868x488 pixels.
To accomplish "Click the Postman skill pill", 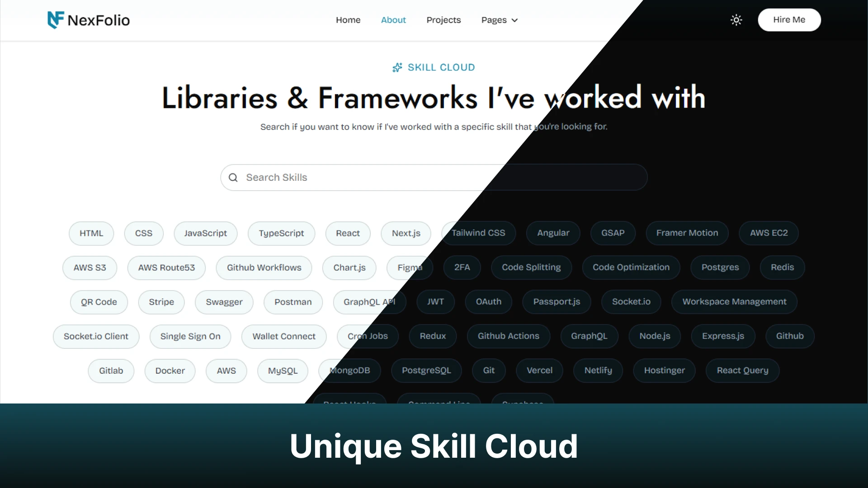I will [x=293, y=302].
